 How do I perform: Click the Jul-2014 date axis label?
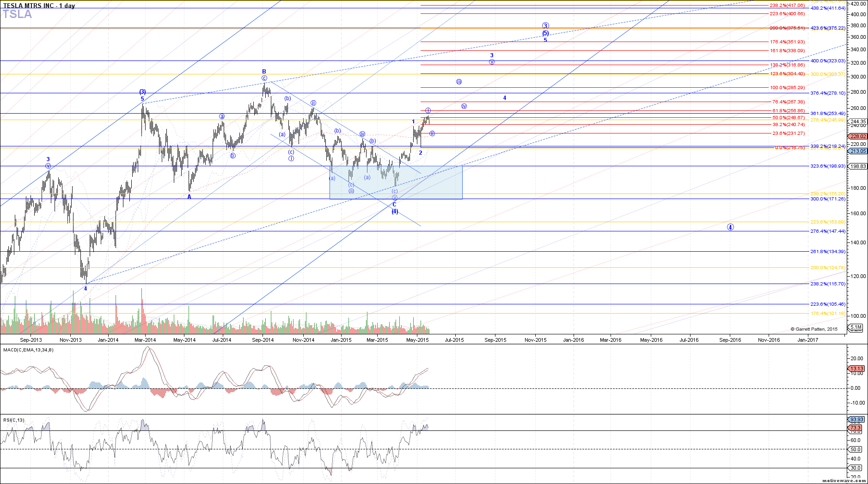pos(222,340)
